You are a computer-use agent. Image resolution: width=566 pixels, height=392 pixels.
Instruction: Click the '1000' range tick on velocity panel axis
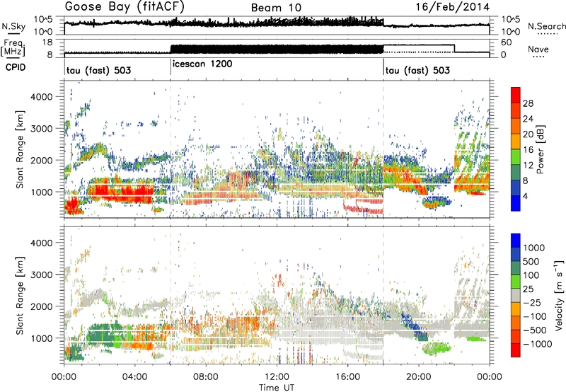(x=42, y=338)
